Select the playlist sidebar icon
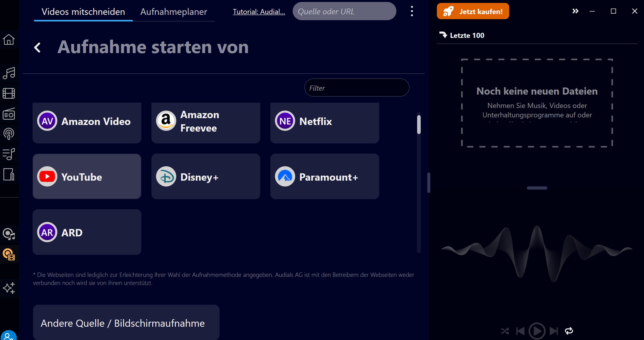644x340 pixels. [x=9, y=154]
